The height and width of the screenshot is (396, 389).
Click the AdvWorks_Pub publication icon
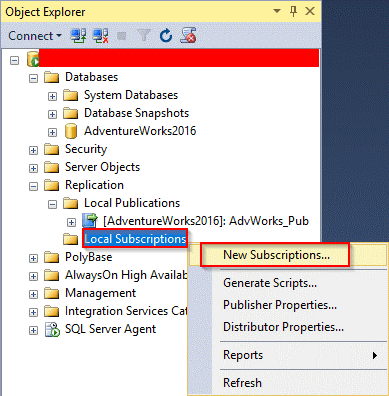90,221
